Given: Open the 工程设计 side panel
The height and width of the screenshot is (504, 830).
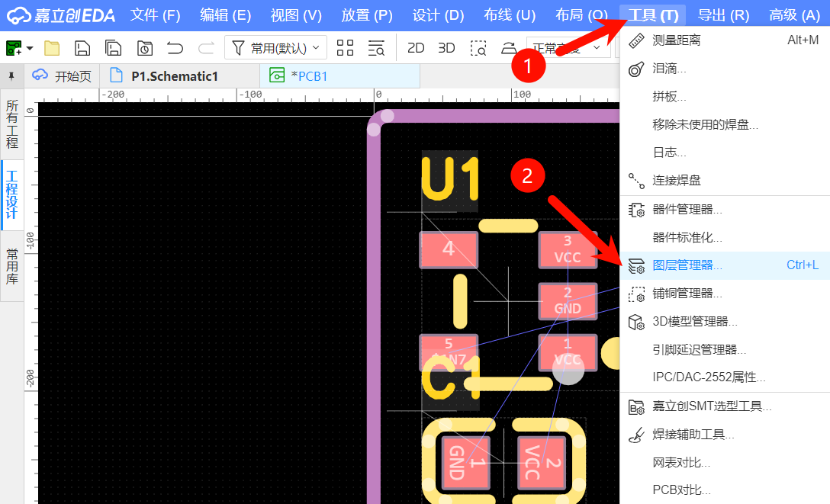Looking at the screenshot, I should pyautogui.click(x=11, y=195).
